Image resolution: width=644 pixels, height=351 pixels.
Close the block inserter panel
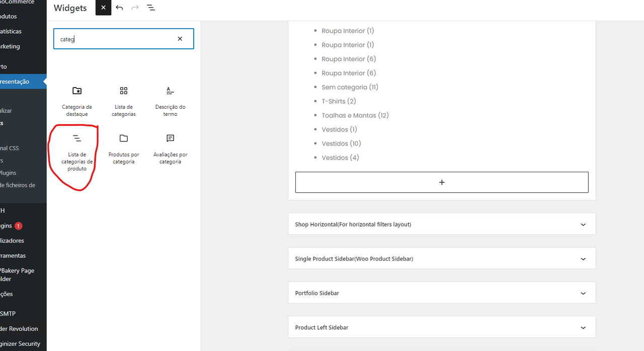[x=103, y=8]
